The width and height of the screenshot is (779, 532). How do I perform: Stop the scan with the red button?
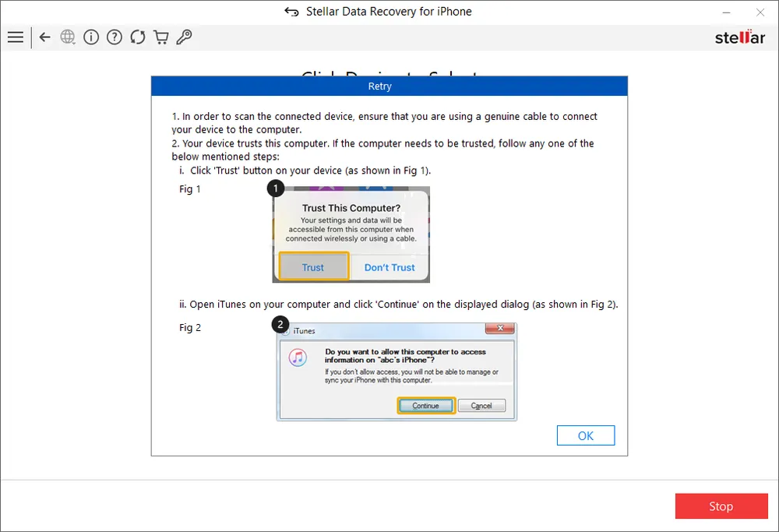point(721,506)
